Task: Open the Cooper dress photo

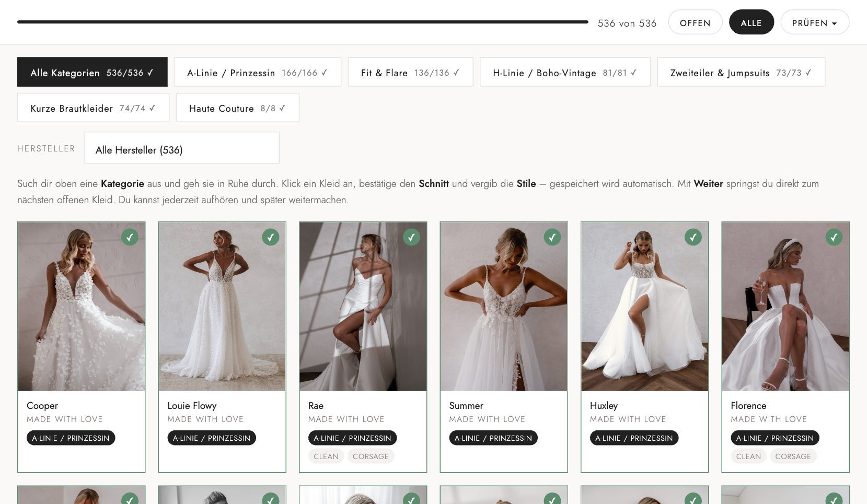Action: 82,307
